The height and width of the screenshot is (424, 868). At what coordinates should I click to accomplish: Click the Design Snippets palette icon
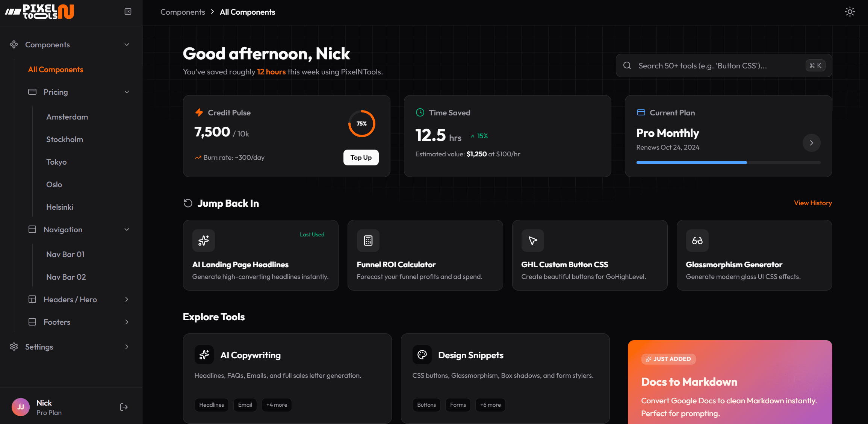point(422,354)
